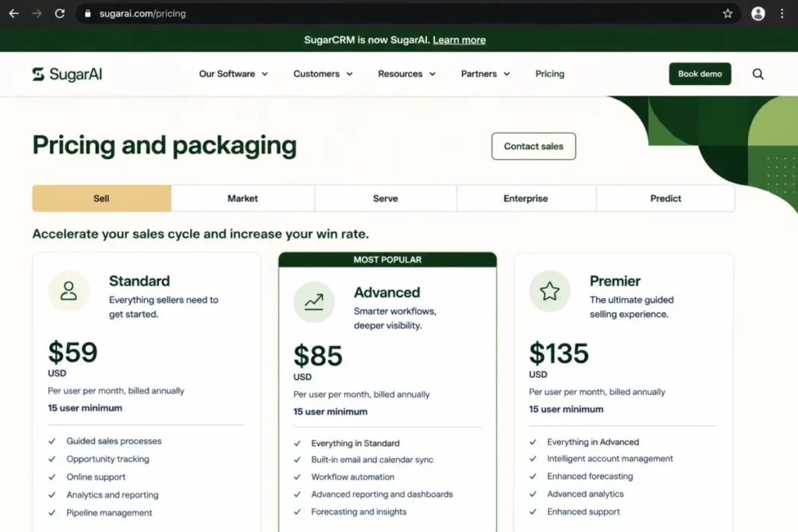The image size is (798, 532).
Task: Click The ultimate guided selling experience text
Action: tap(631, 307)
